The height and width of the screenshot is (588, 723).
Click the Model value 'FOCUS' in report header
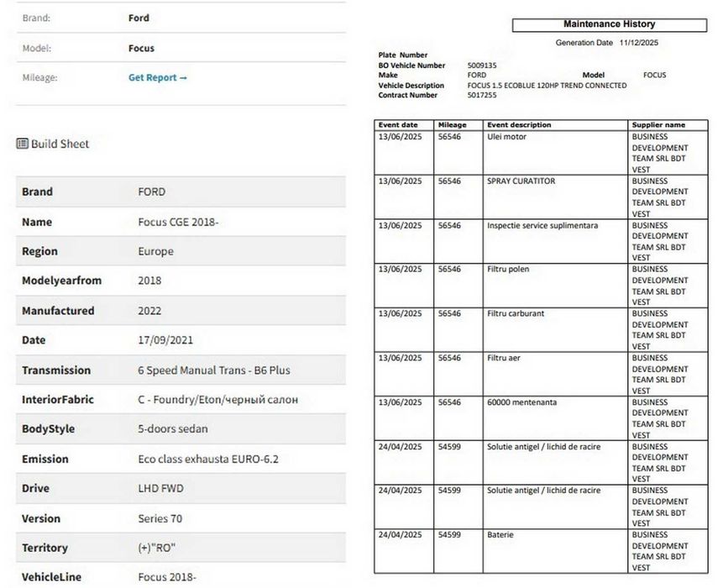[655, 75]
